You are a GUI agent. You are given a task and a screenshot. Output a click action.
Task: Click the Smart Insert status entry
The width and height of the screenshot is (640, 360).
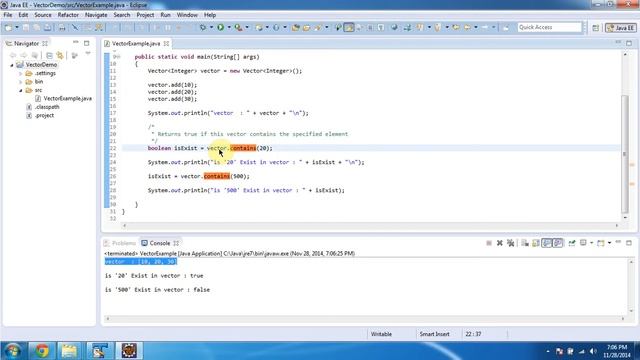tap(434, 334)
